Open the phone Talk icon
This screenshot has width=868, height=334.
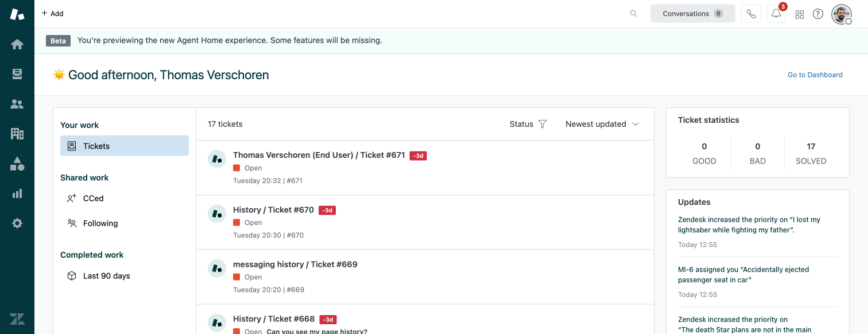pos(751,14)
